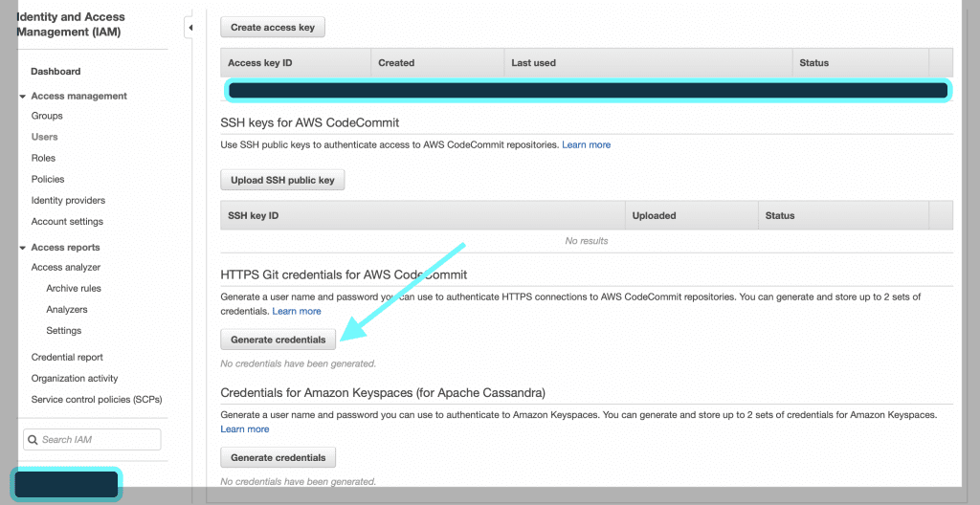Viewport: 980px width, 505px height.
Task: Open Learn more link for Amazon Keyspaces
Action: coord(245,429)
